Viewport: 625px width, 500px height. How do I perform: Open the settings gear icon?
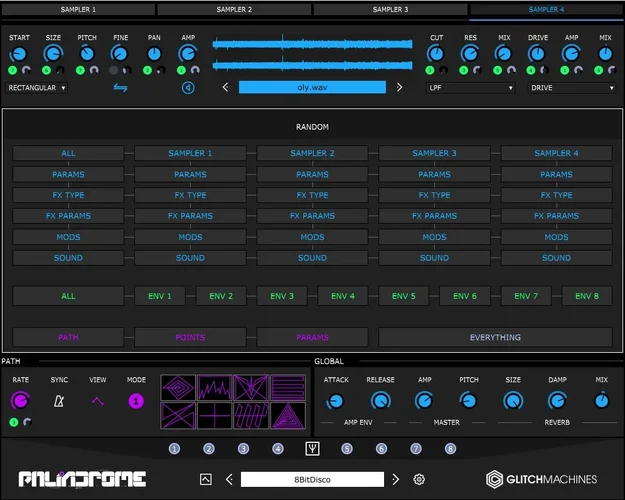[419, 479]
